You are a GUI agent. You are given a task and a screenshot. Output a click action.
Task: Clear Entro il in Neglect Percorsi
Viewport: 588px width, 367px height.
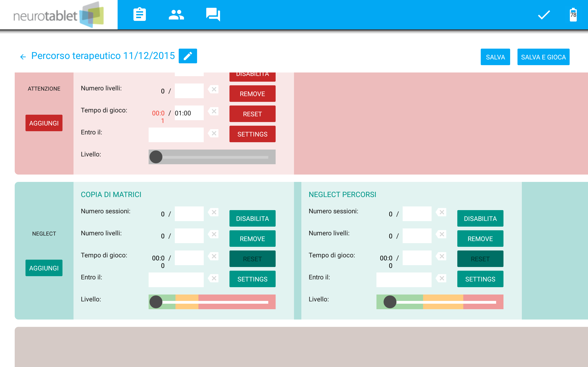tap(441, 278)
